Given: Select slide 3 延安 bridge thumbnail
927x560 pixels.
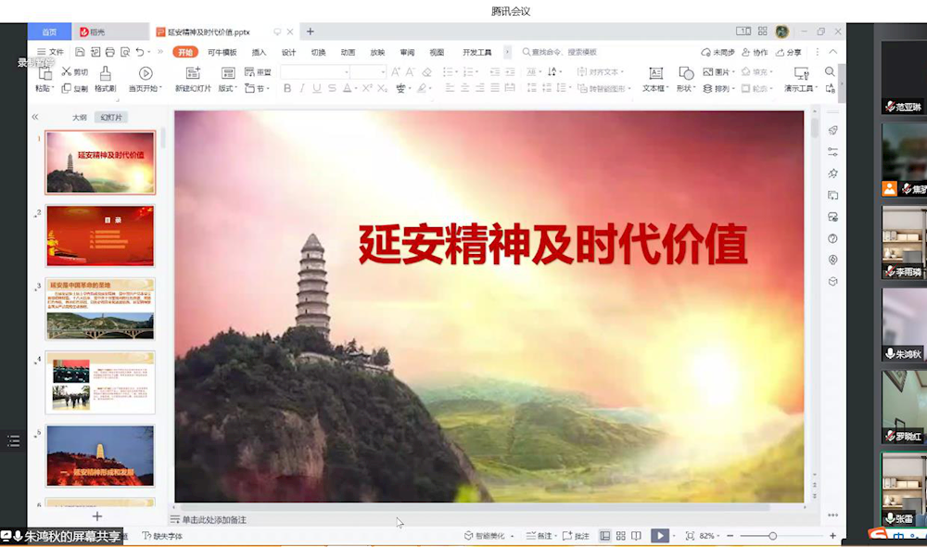Looking at the screenshot, I should (x=100, y=309).
